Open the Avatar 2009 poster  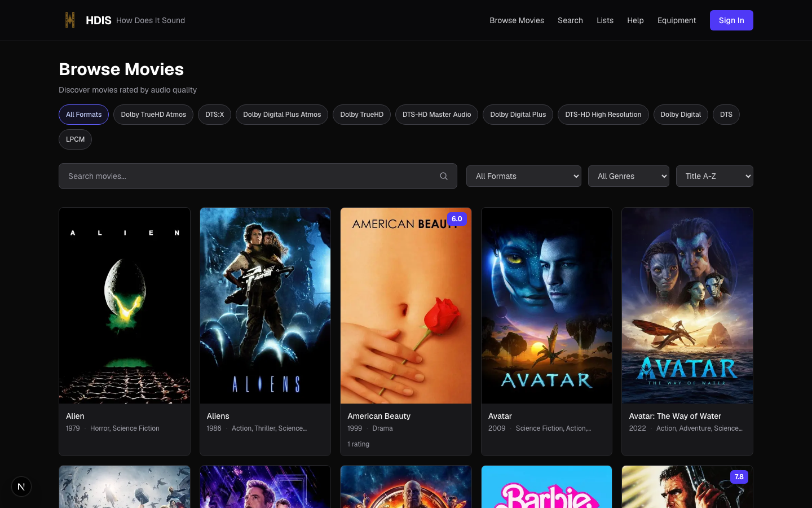tap(546, 305)
